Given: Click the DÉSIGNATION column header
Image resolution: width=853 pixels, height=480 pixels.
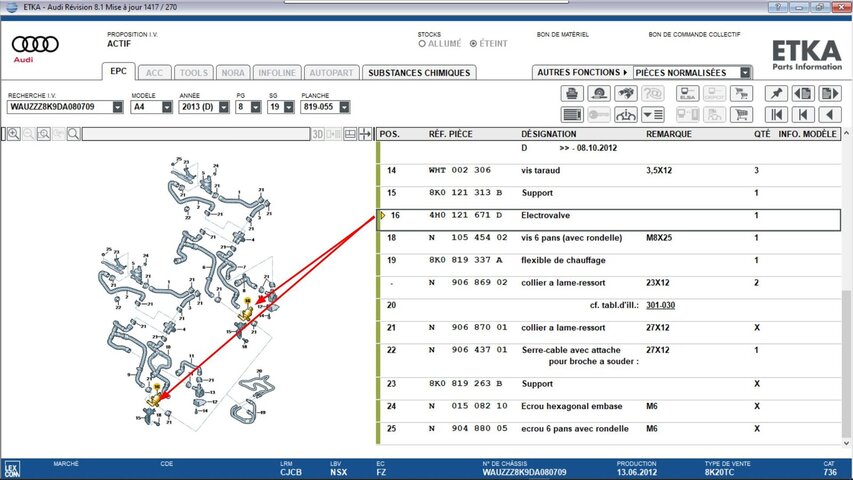Looking at the screenshot, I should pos(548,134).
